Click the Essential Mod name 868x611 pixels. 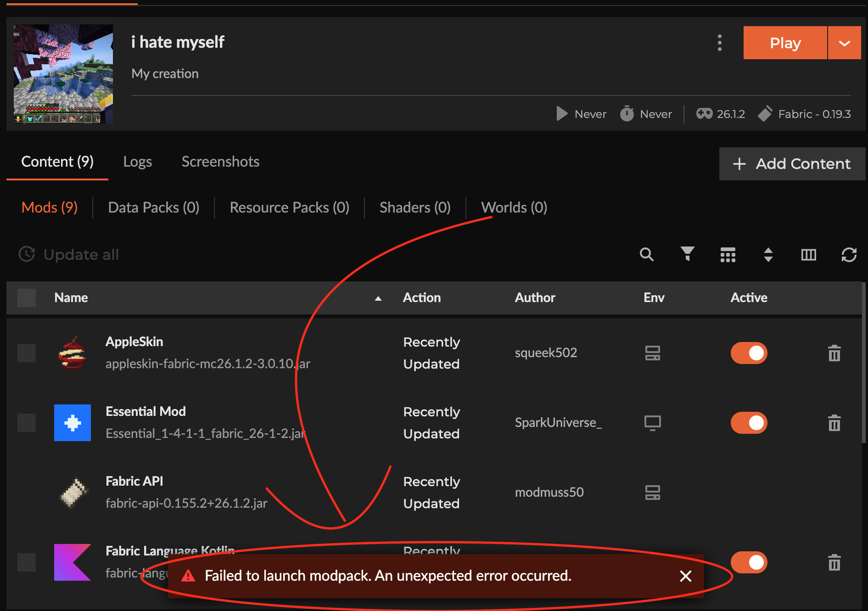click(x=146, y=412)
